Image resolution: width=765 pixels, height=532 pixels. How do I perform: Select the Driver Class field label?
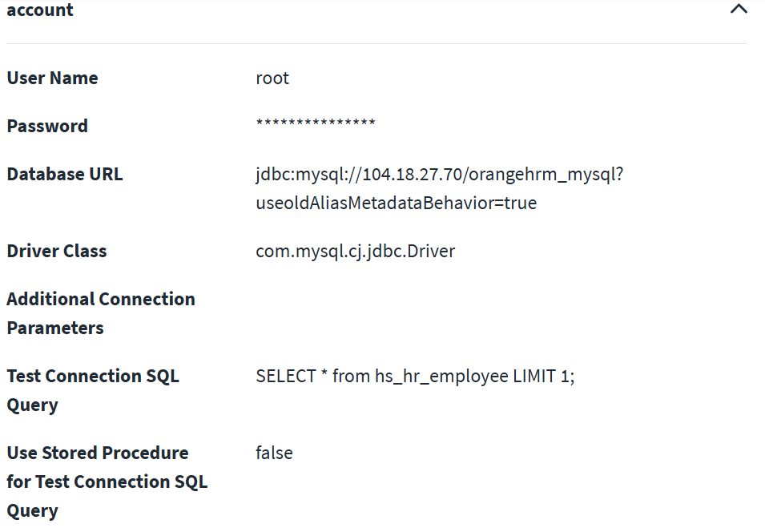click(x=57, y=251)
